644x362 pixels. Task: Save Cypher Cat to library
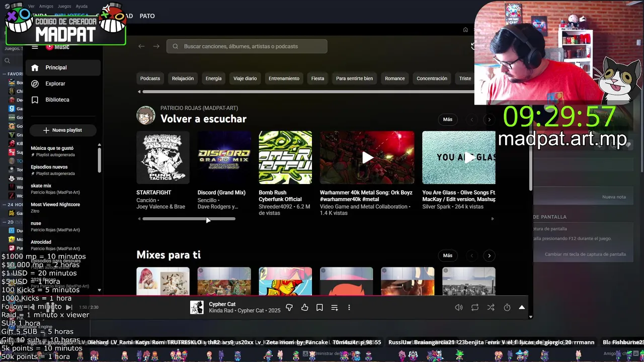[319, 307]
